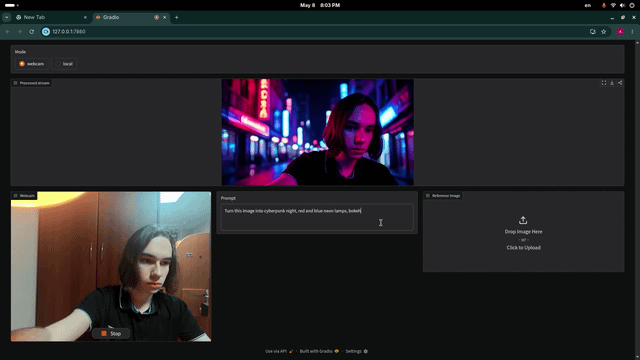The width and height of the screenshot is (640, 360).
Task: Close the New Tab browser tab
Action: (85, 17)
